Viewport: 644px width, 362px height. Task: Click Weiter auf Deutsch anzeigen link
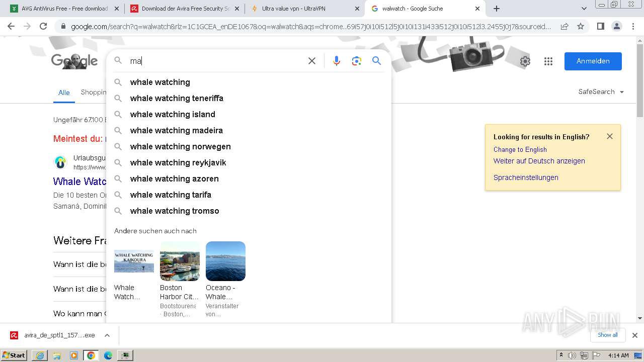tap(539, 161)
